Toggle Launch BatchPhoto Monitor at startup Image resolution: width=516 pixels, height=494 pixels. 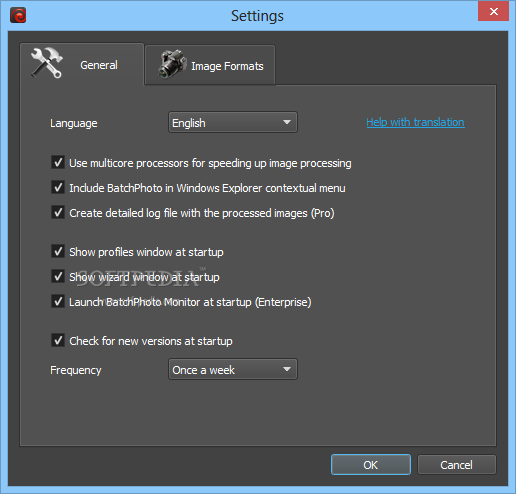(58, 301)
